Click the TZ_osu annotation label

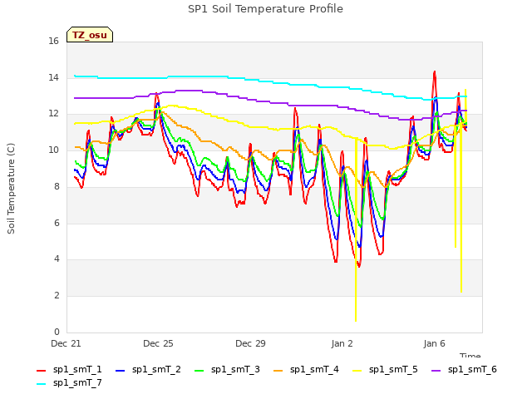(x=90, y=35)
